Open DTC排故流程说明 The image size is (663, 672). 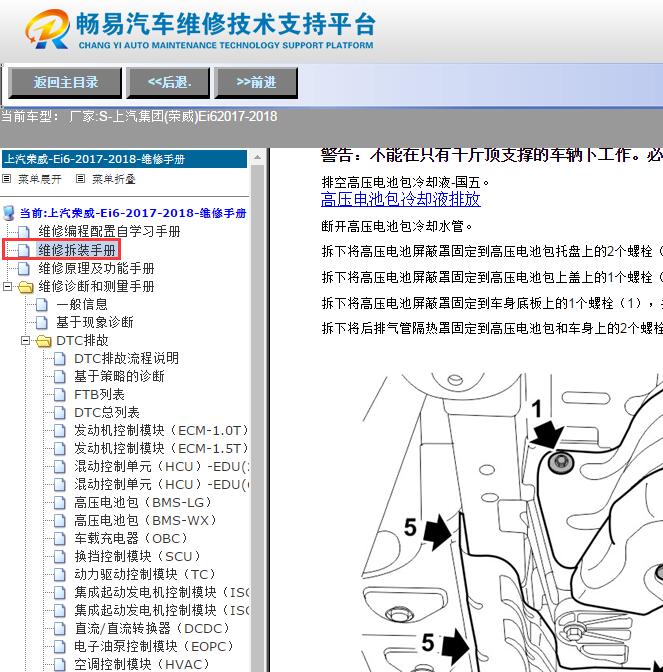click(126, 358)
